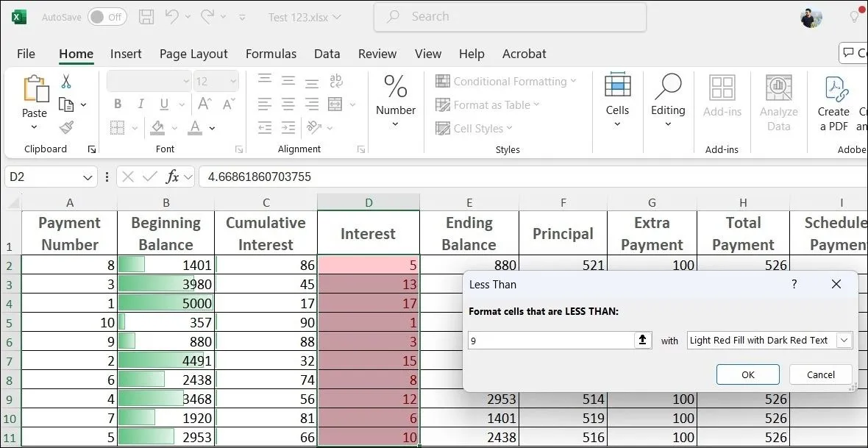Click the Excel app logo

click(19, 17)
